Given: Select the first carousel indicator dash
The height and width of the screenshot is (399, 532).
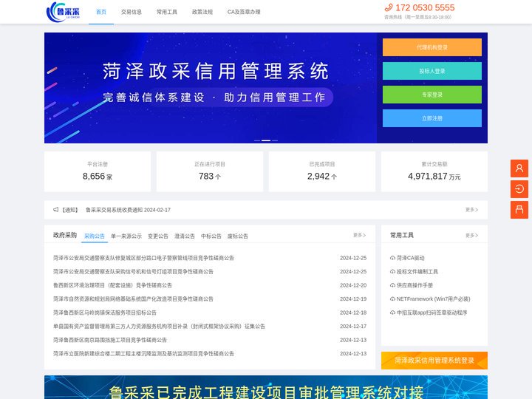Looking at the screenshot, I should [257, 140].
